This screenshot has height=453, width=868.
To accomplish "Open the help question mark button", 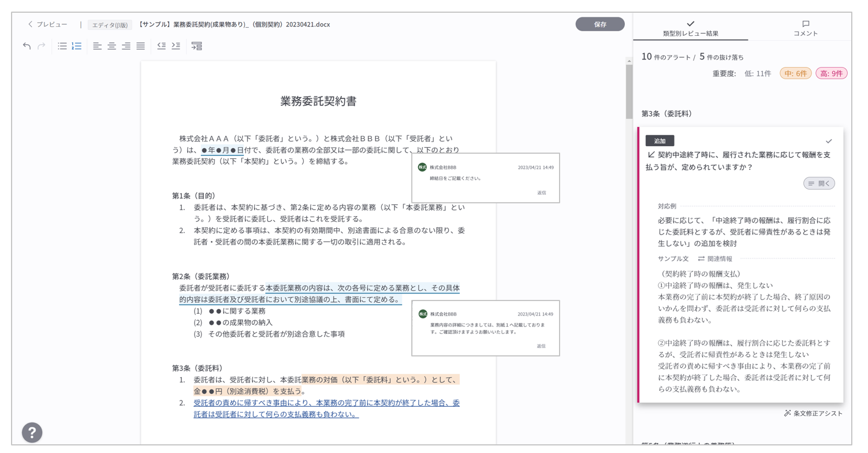I will (x=32, y=432).
